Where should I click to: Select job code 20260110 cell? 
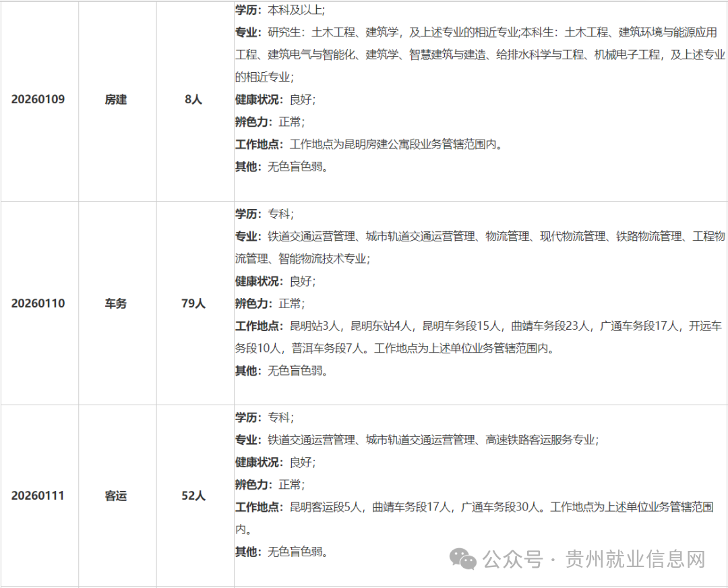[38, 303]
